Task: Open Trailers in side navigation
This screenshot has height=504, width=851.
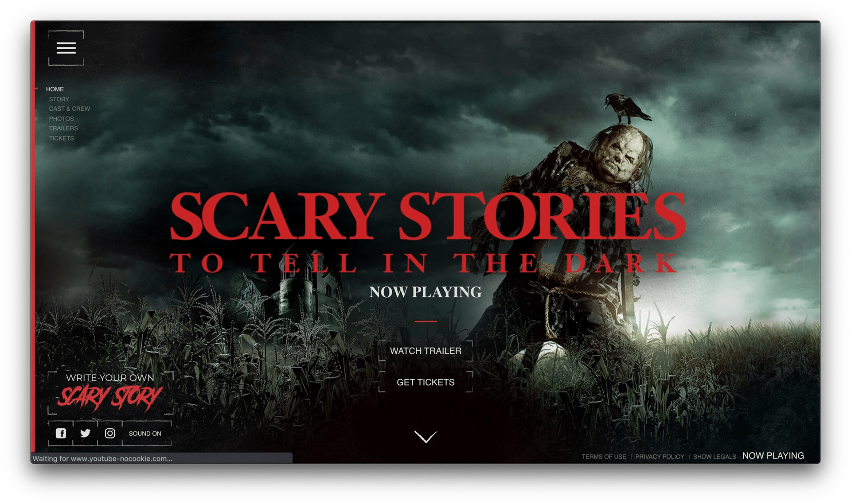Action: [63, 128]
